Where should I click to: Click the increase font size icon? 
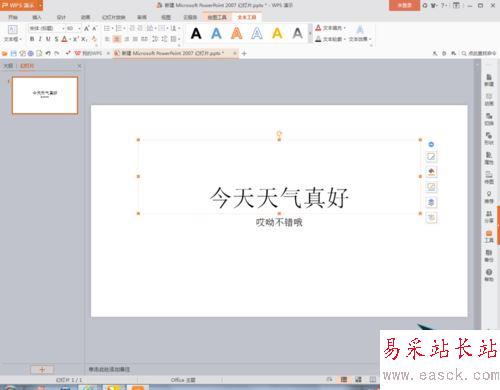[x=87, y=28]
